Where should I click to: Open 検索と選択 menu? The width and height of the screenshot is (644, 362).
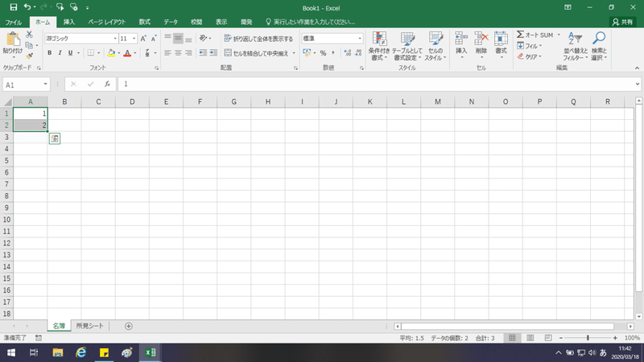pyautogui.click(x=599, y=46)
